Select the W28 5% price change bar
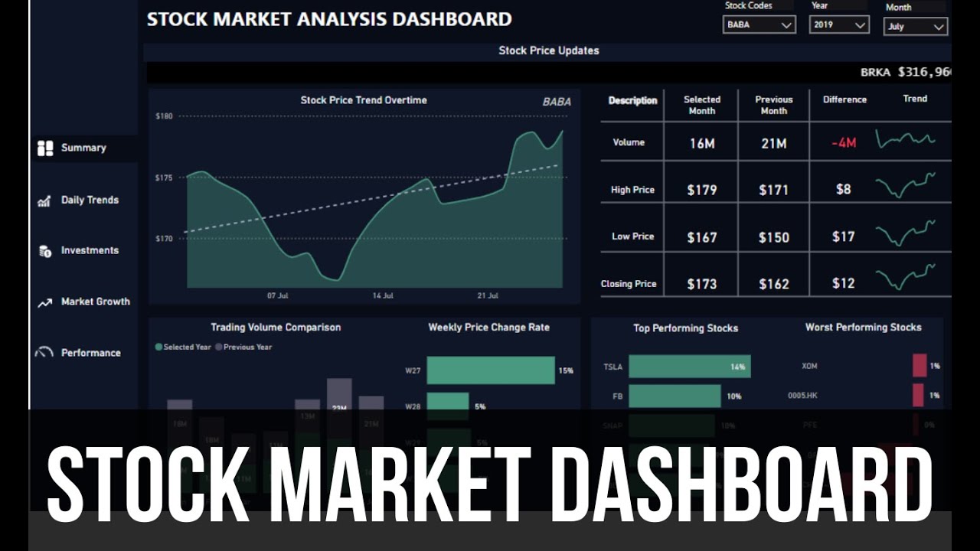The height and width of the screenshot is (551, 980). [x=448, y=406]
